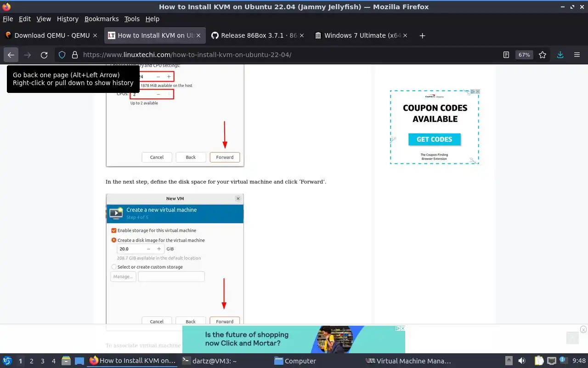588x368 pixels.
Task: Open the Firefox hamburger application menu
Action: (577, 55)
